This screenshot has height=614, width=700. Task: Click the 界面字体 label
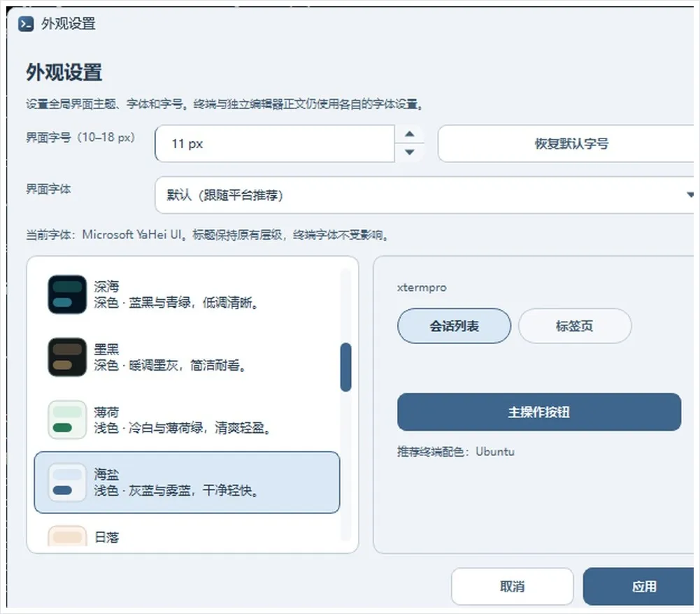click(x=48, y=189)
